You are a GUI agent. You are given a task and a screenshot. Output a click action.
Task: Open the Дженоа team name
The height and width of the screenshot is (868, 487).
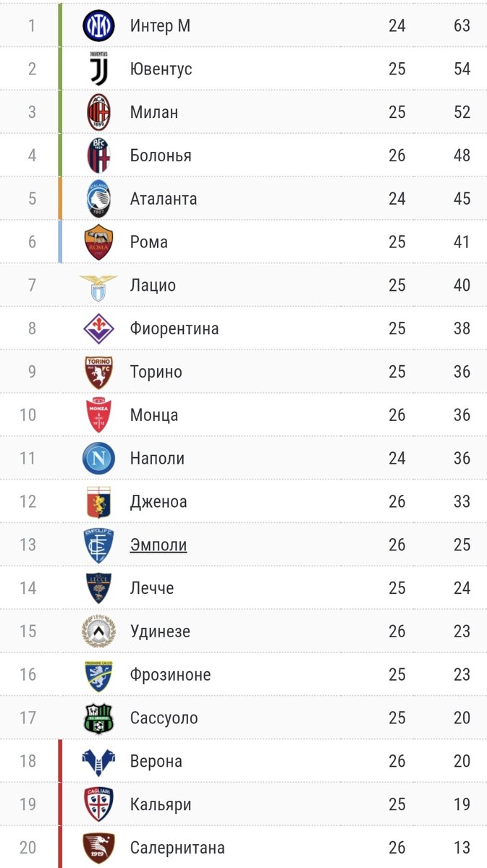[x=158, y=501]
